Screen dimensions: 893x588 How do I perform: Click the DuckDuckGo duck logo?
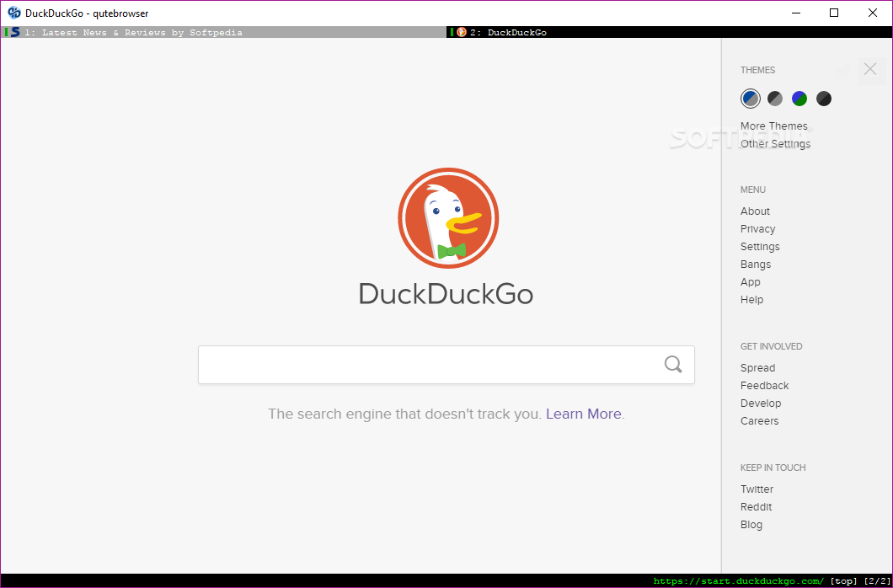pos(448,218)
